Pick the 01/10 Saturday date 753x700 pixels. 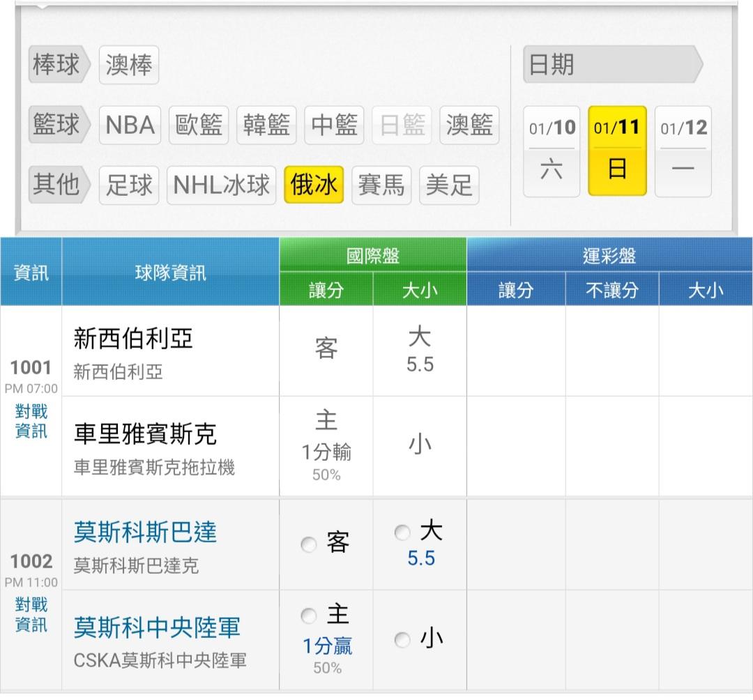coord(552,151)
